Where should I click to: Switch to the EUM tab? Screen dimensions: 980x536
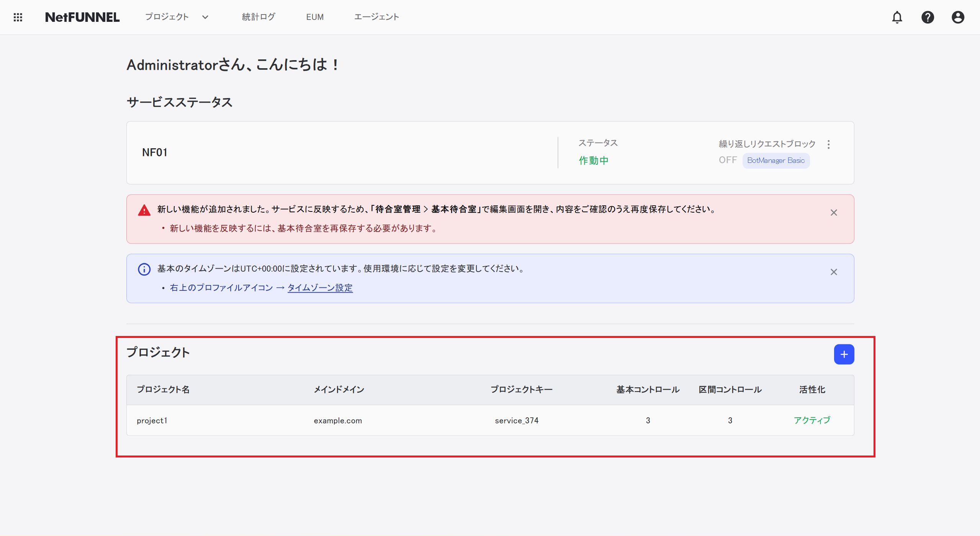point(314,17)
